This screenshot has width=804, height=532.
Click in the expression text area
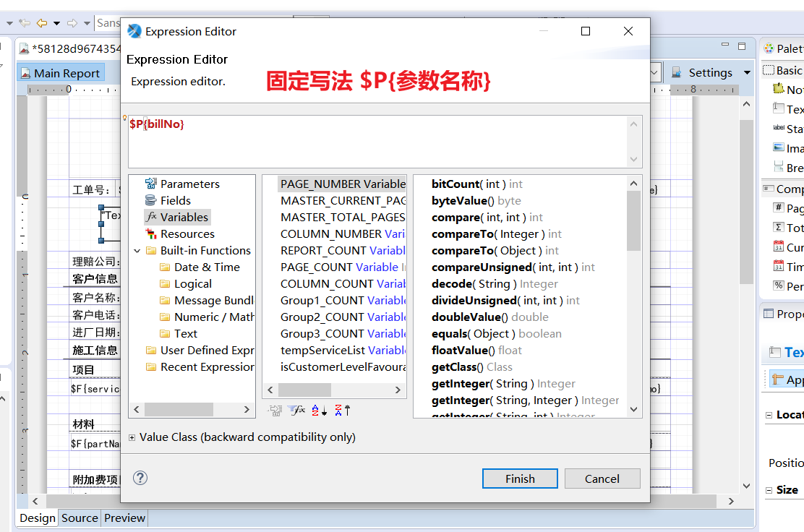(378, 142)
